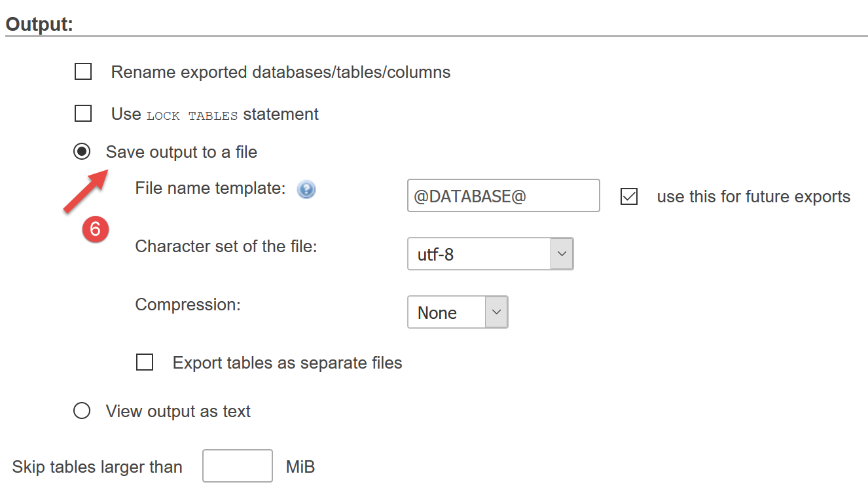Click the File name template help icon
The image size is (868, 493).
click(x=306, y=190)
